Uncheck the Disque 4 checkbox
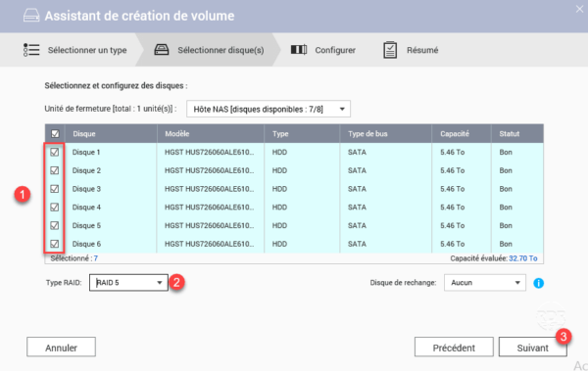This screenshot has width=588, height=371. (x=55, y=208)
